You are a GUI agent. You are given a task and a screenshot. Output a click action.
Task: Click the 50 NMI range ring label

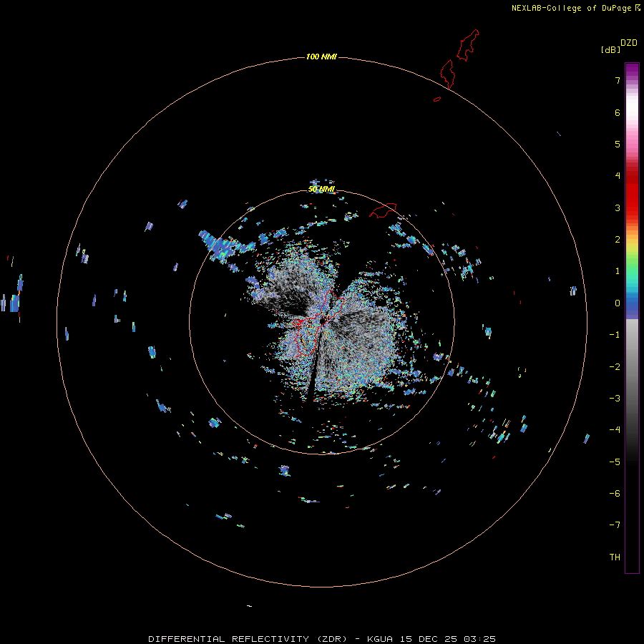pos(321,189)
